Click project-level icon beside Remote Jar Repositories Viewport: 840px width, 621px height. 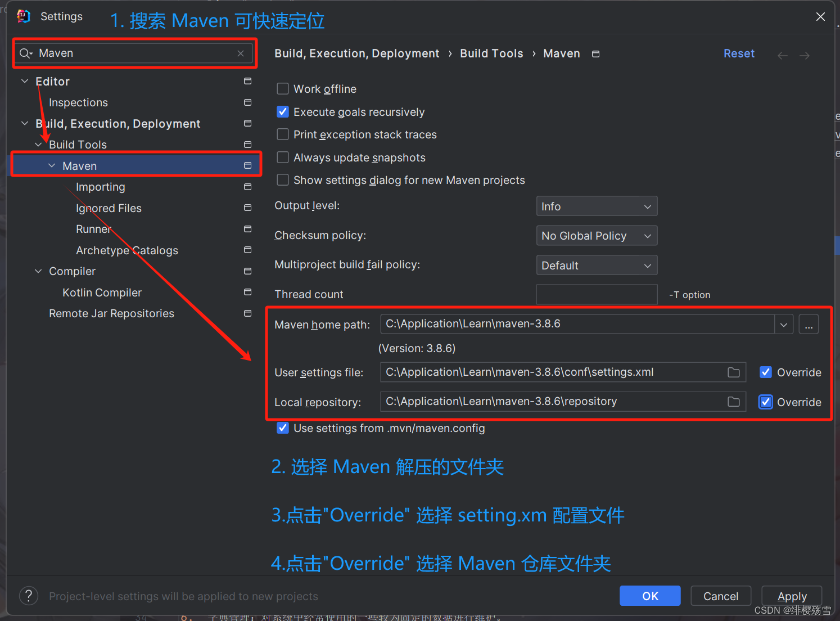tap(247, 313)
